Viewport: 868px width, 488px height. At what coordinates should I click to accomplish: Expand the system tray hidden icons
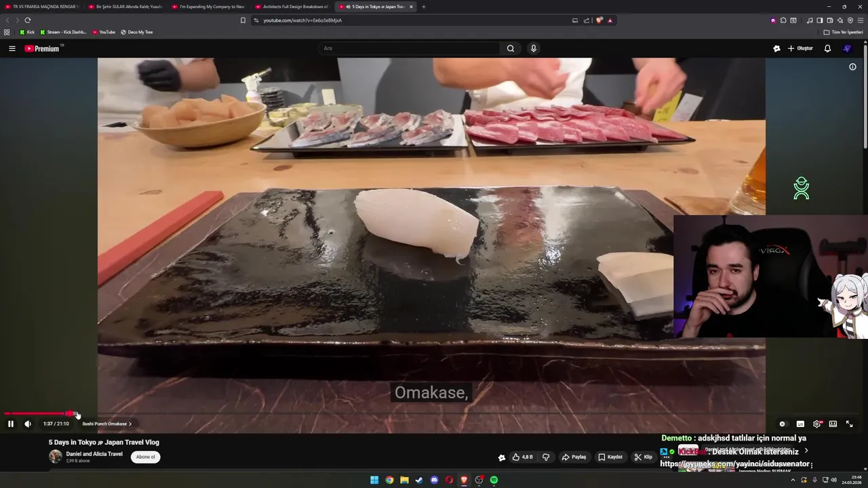[793, 480]
